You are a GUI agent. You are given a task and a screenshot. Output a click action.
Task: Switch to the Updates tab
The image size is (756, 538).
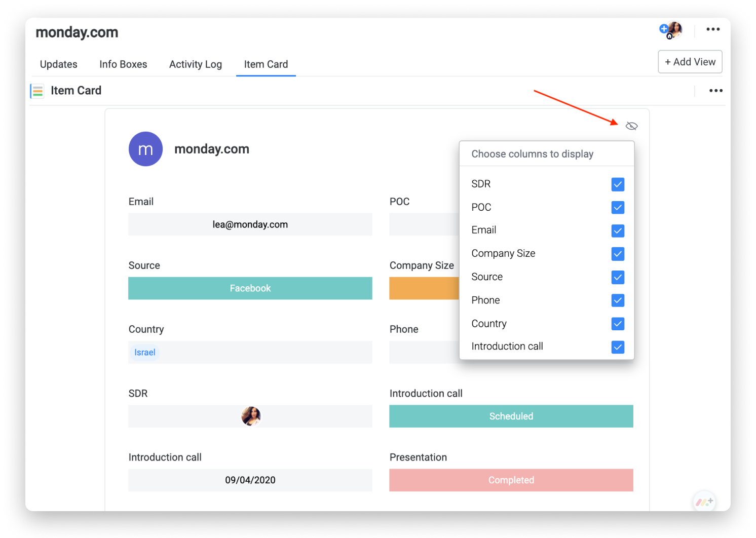59,64
